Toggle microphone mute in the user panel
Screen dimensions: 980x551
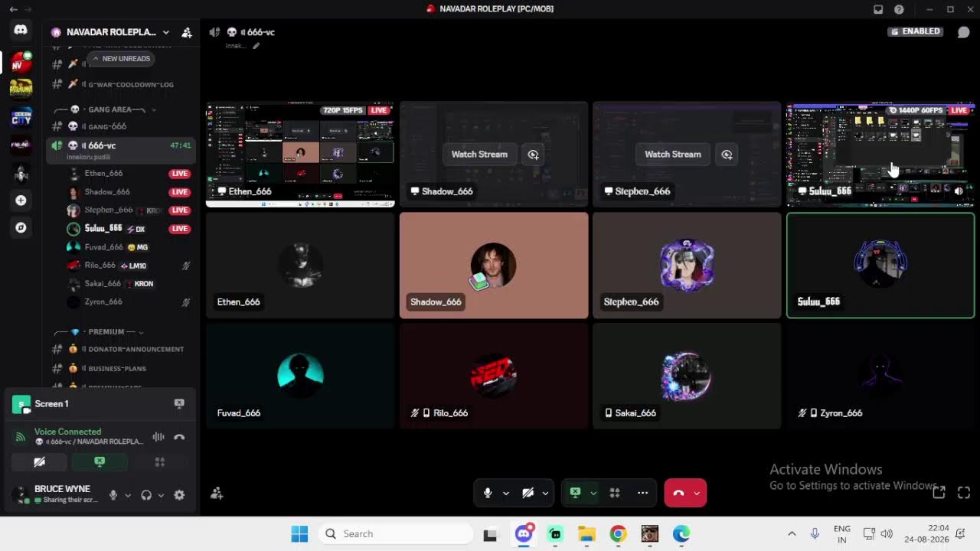click(113, 495)
